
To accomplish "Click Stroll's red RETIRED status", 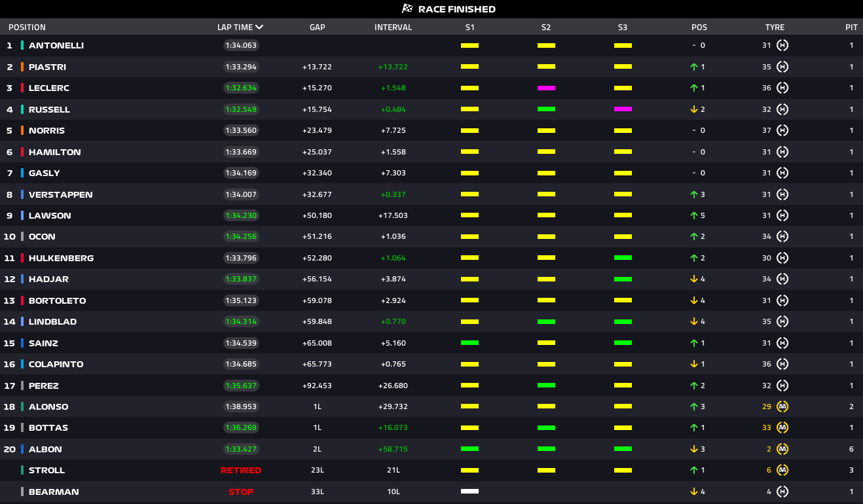I will [241, 470].
